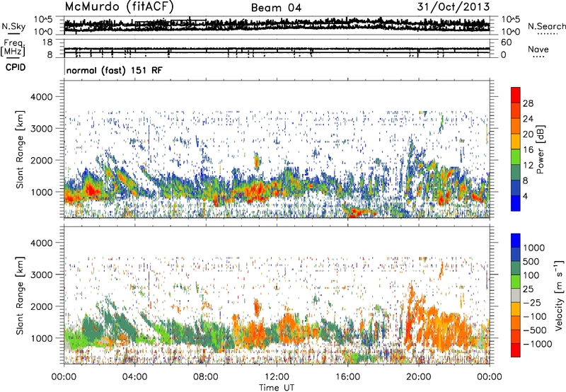
Task: Pick the bright blue bottom Power band
Action: (x=516, y=203)
